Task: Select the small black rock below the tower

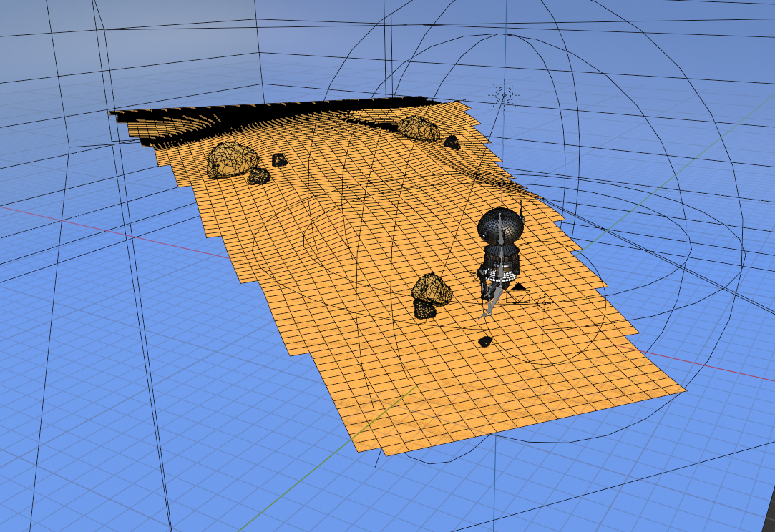Action: (x=485, y=341)
